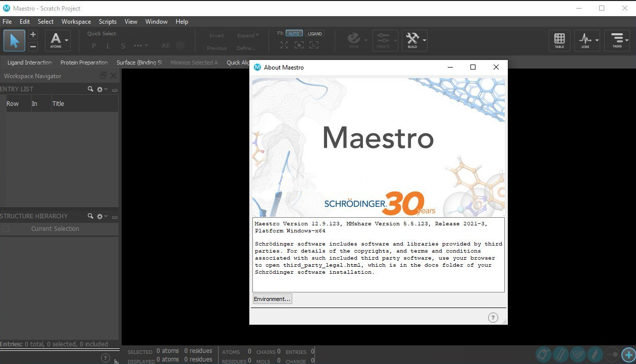Close the Workspace Navigator panel
The width and height of the screenshot is (636, 364).
point(114,76)
